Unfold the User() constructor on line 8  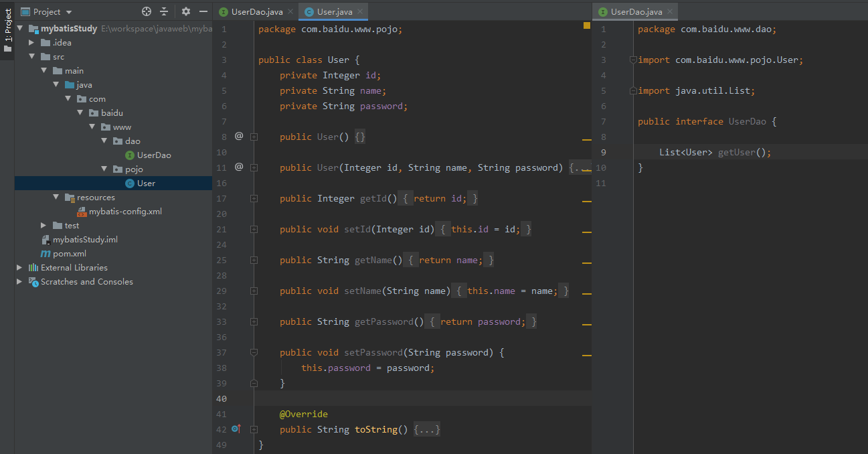point(254,137)
